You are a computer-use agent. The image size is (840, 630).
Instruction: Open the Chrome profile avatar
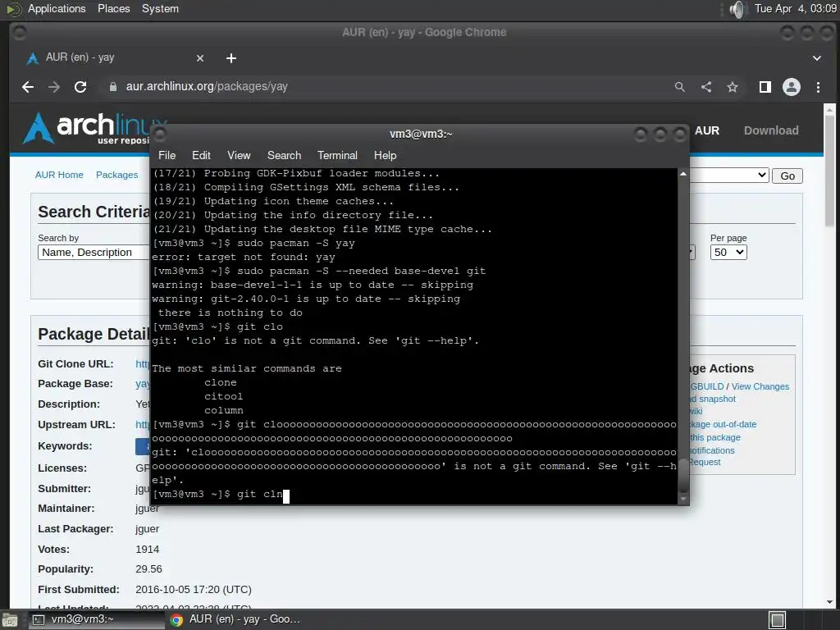tap(792, 87)
